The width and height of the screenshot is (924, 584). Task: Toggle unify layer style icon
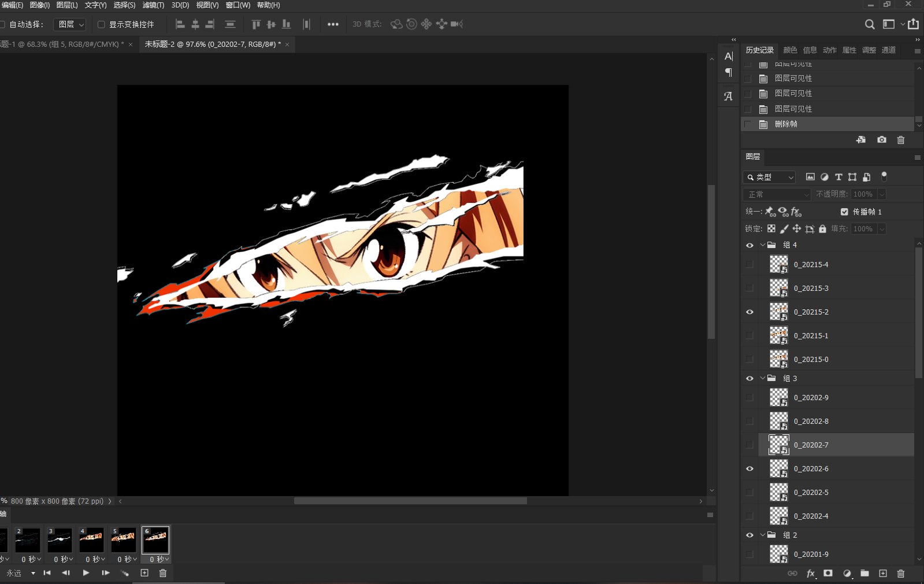[796, 212]
